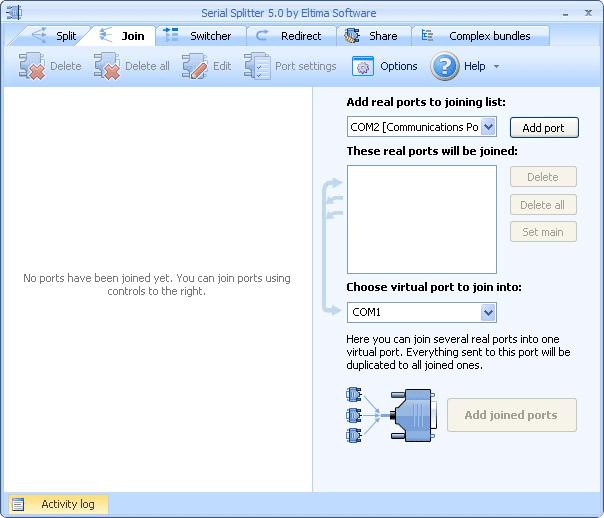The height and width of the screenshot is (518, 604).
Task: Open the Switcher tab
Action: coord(201,36)
